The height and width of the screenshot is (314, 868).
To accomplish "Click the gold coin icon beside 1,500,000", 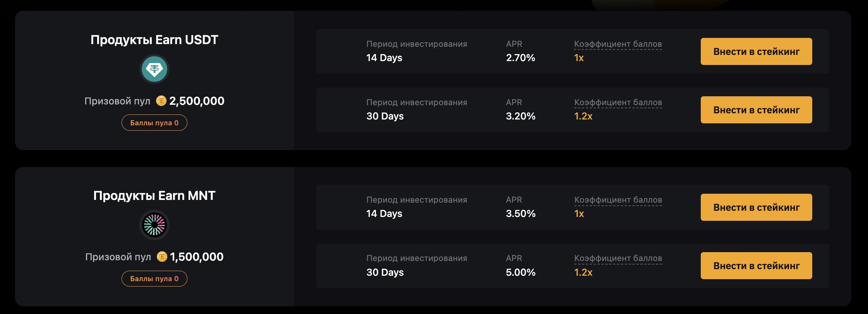I will point(162,257).
